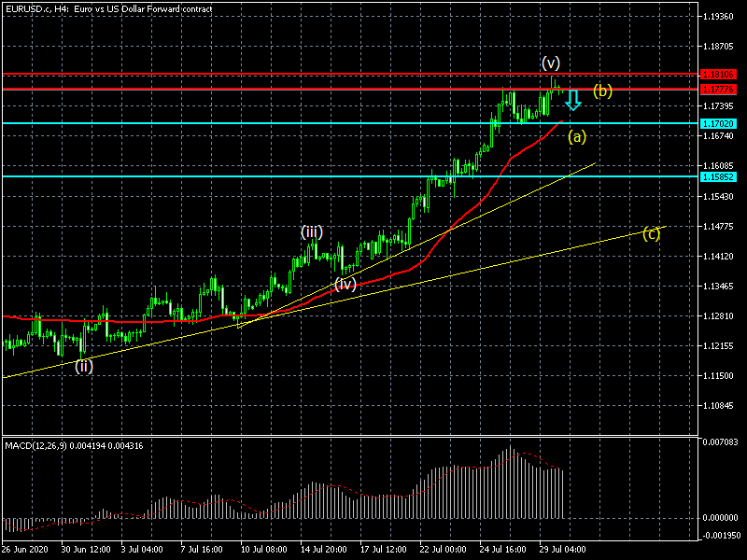The image size is (747, 560).
Task: Click the (iii) wave label
Action: click(312, 232)
